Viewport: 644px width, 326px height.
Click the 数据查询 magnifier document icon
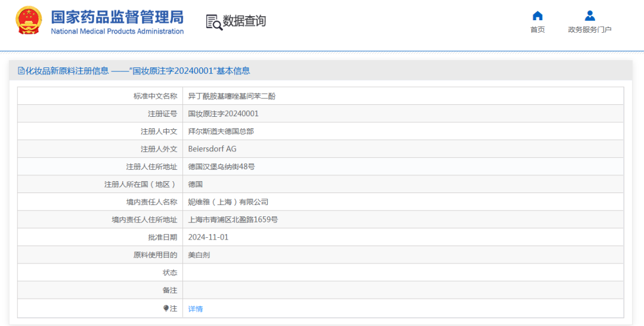[213, 21]
